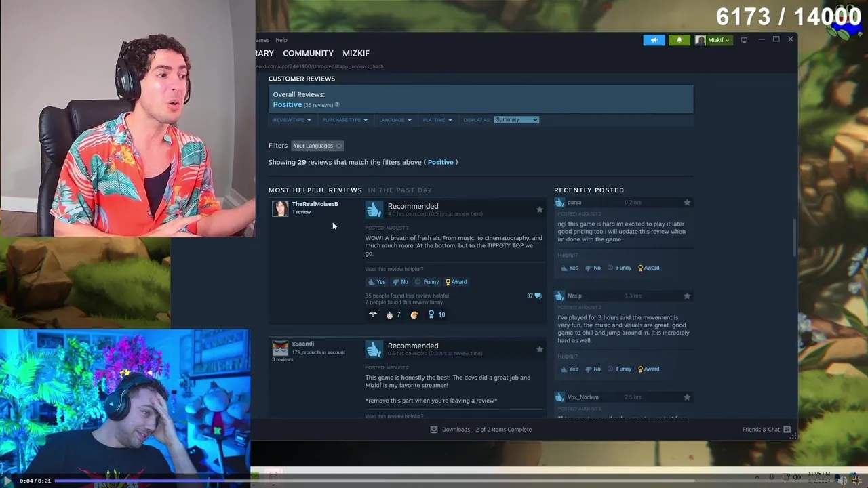Click the star icon on Naxip's review
Image resolution: width=868 pixels, height=488 pixels.
click(687, 296)
